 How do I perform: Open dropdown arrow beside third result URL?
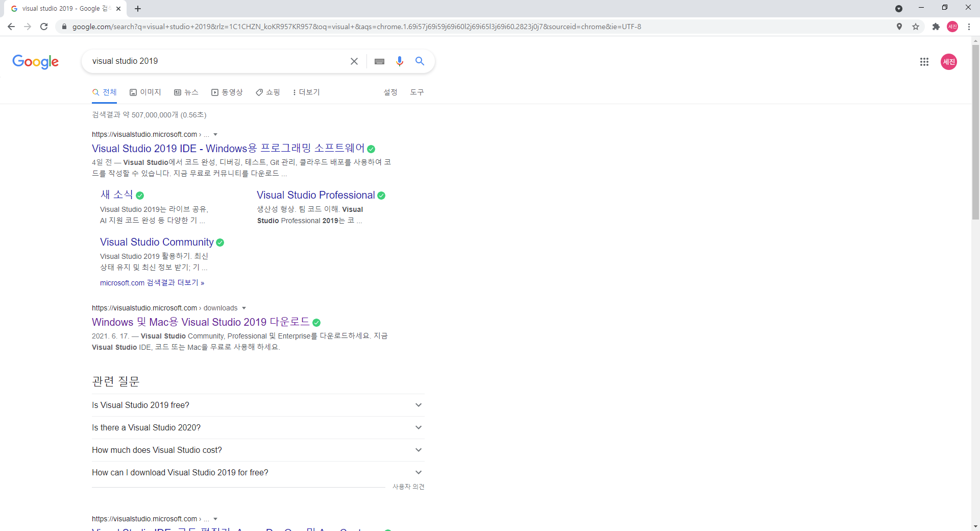tap(215, 519)
